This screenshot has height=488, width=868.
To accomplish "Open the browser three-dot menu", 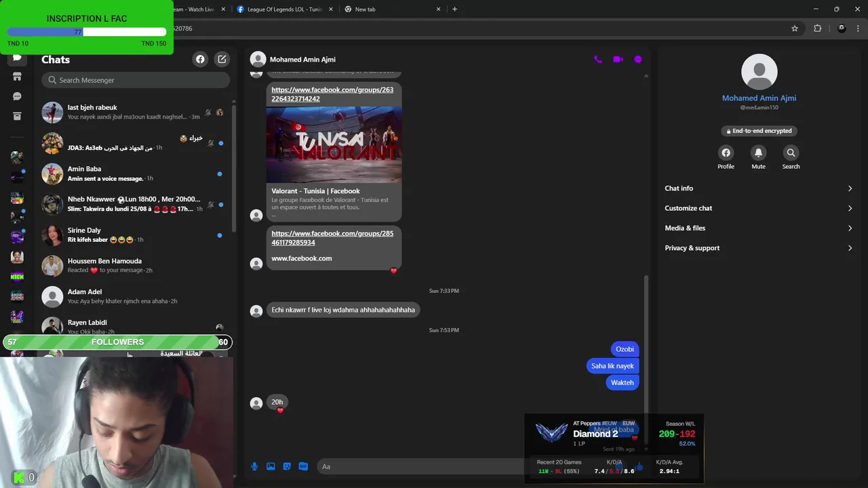I will [x=856, y=28].
